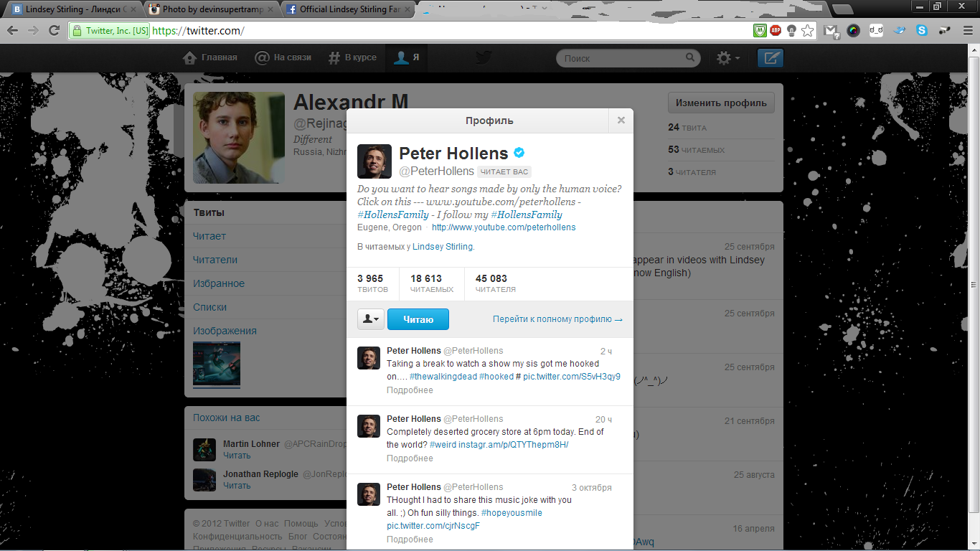Open the instagr.am/p/QTYThepm8H/ link
The width and height of the screenshot is (980, 551).
[x=514, y=445]
